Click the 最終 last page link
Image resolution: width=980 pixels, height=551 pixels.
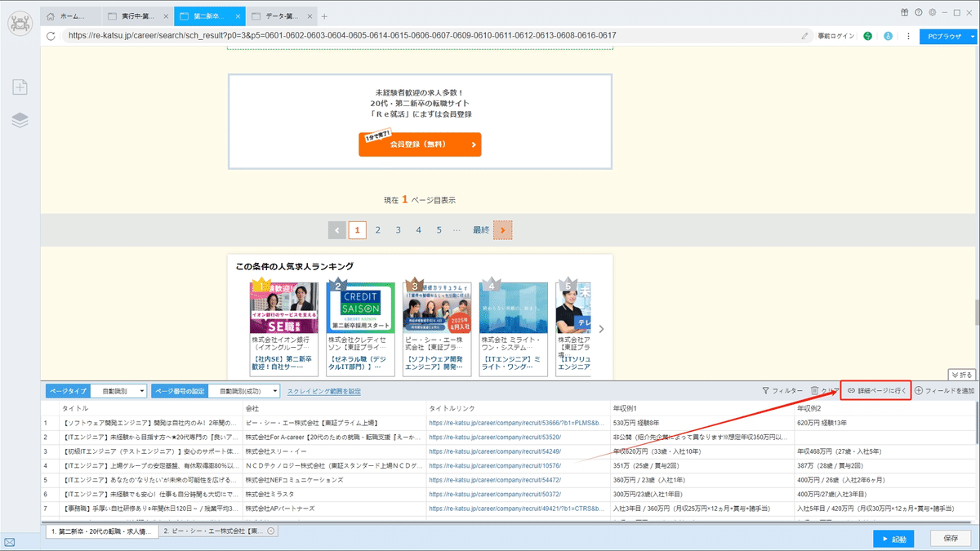click(x=481, y=230)
